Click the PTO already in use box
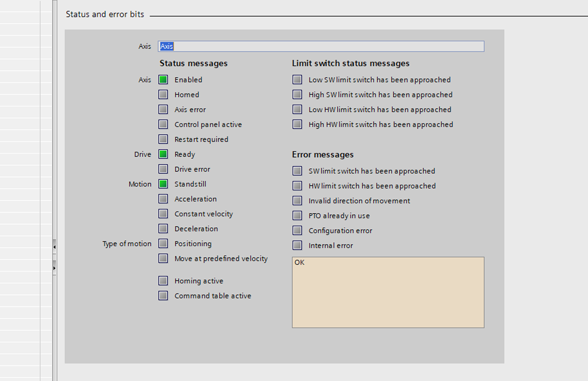 click(297, 215)
